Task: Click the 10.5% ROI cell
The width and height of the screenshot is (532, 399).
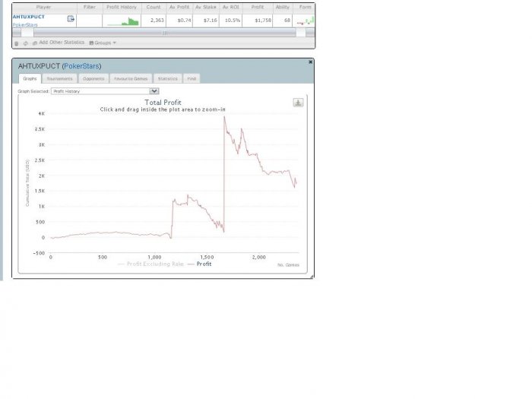Action: coord(231,21)
